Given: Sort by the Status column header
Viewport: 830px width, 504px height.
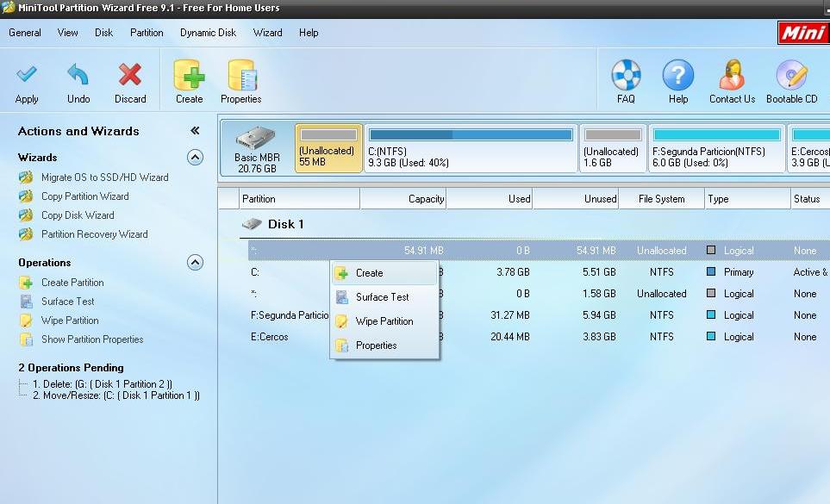Looking at the screenshot, I should click(x=810, y=199).
